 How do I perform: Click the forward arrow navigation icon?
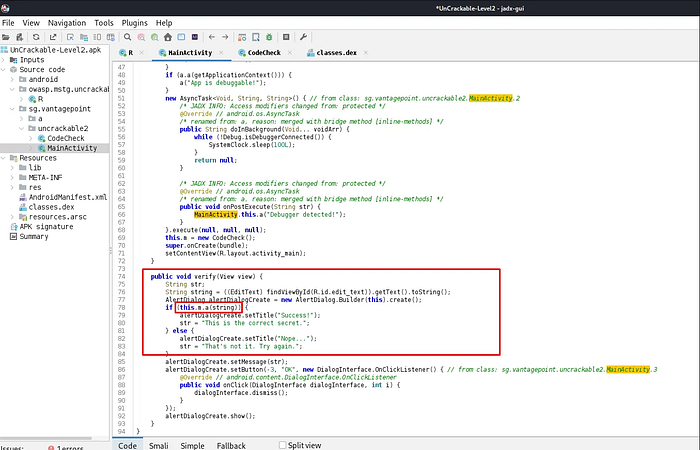[225, 37]
